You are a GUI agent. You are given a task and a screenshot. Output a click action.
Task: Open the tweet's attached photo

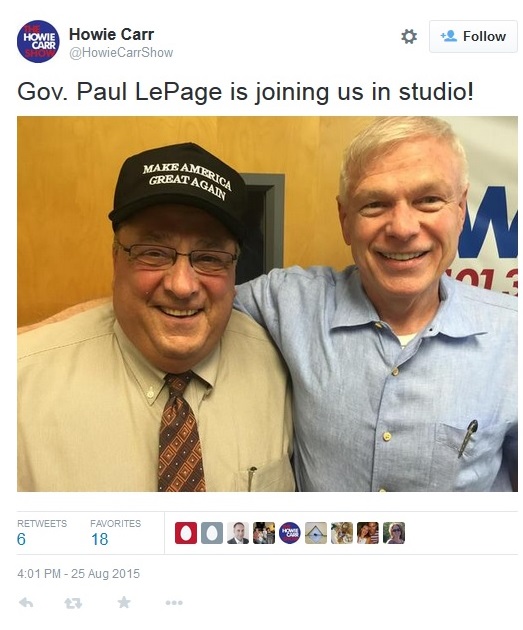click(x=267, y=304)
